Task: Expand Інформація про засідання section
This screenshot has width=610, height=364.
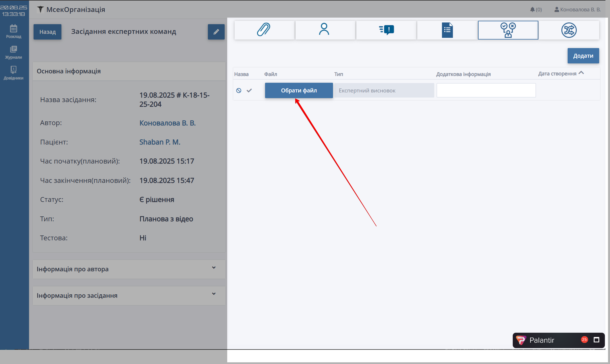Action: [x=214, y=294]
